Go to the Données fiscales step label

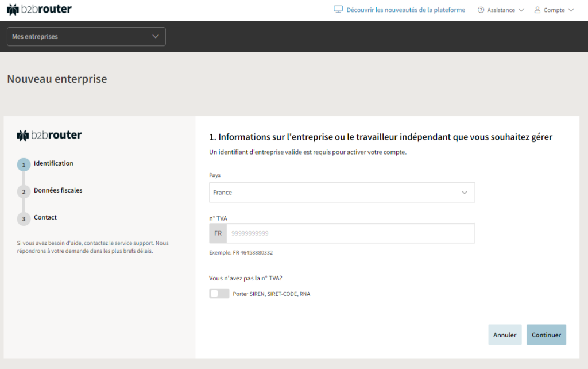[58, 190]
